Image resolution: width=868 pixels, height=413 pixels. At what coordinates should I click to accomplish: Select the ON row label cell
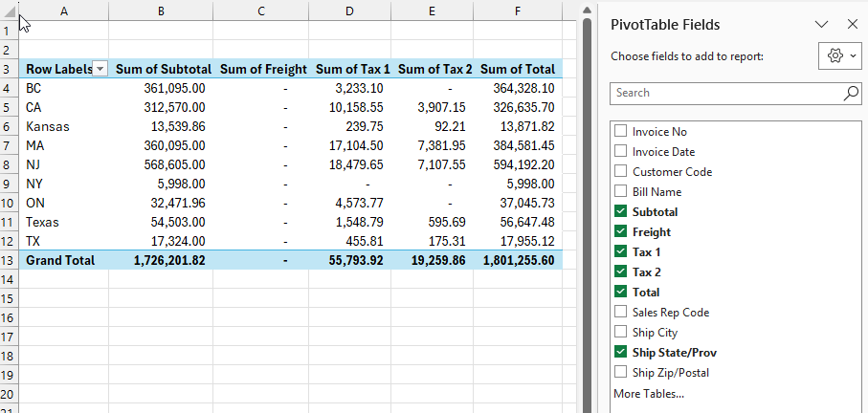[64, 203]
